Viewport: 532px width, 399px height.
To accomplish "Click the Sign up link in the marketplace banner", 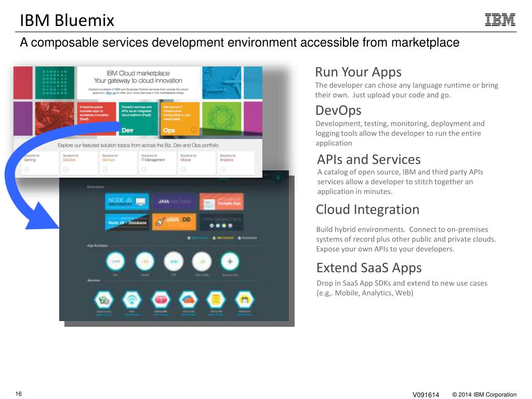I will [111, 93].
